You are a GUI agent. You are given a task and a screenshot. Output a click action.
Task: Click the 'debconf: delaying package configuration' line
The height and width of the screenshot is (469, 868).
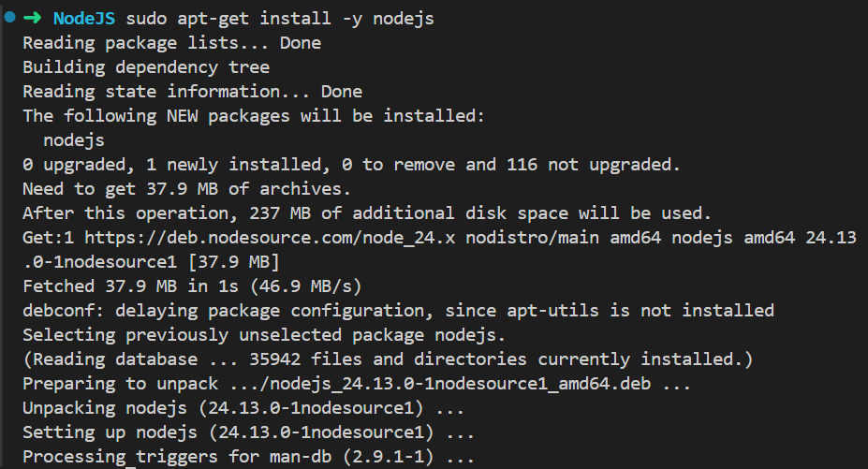[x=398, y=311]
